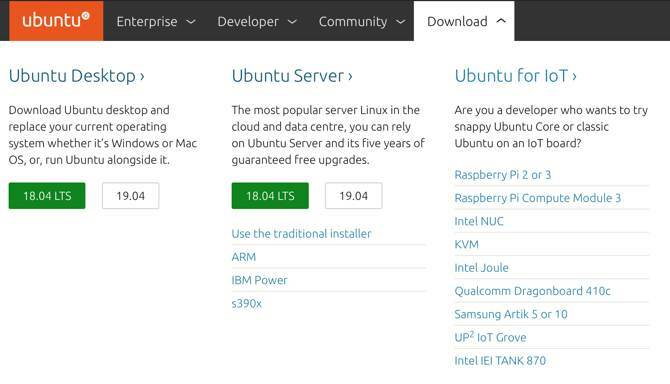Open Raspberry Pi 2 or 3 link
This screenshot has width=670, height=384.
tap(502, 175)
